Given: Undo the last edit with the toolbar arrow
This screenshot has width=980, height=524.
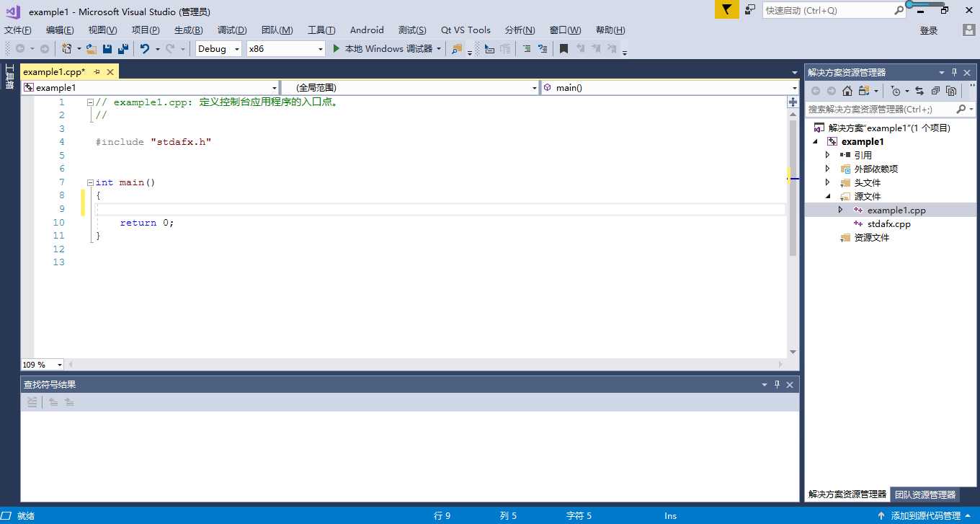Looking at the screenshot, I should pyautogui.click(x=145, y=49).
